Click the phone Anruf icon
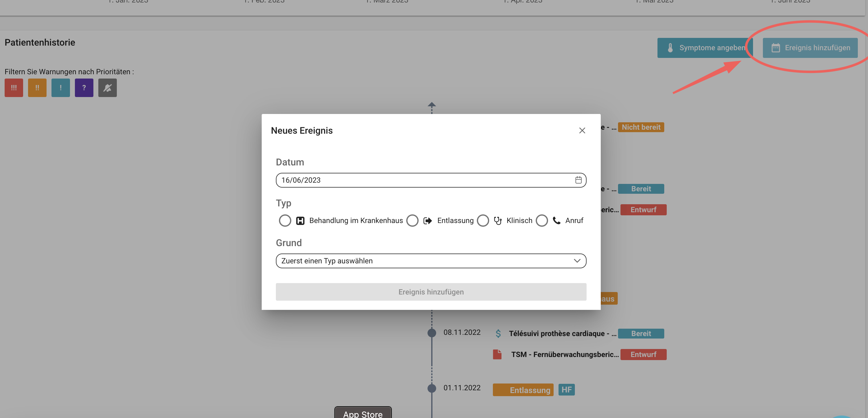868x418 pixels. pyautogui.click(x=557, y=221)
